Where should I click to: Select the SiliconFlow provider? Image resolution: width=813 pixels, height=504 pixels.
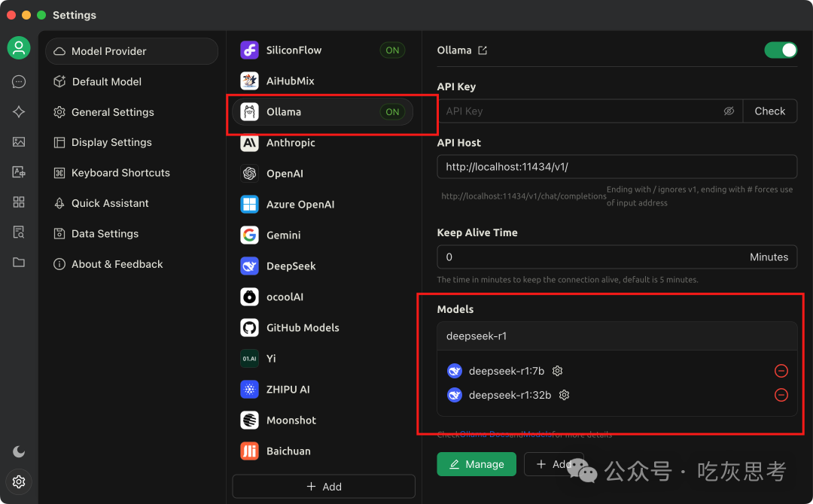[x=322, y=50]
